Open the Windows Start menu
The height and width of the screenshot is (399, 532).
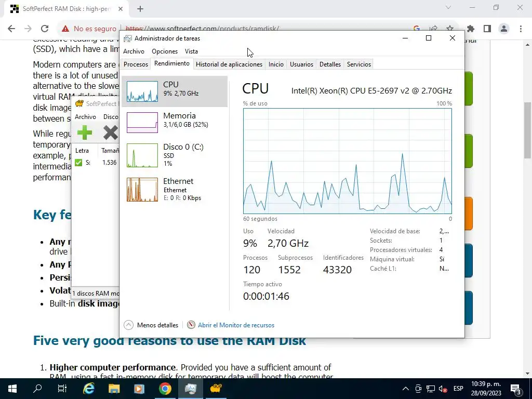tap(12, 389)
